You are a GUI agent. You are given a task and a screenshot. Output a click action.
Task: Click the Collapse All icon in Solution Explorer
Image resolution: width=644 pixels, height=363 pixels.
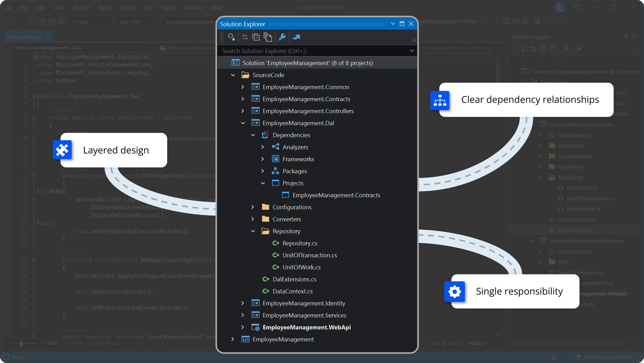click(x=256, y=37)
